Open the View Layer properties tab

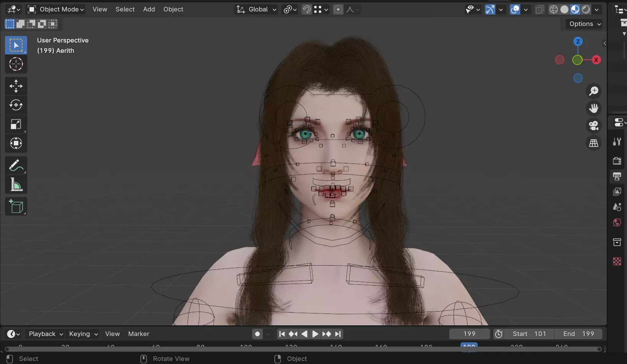617,191
